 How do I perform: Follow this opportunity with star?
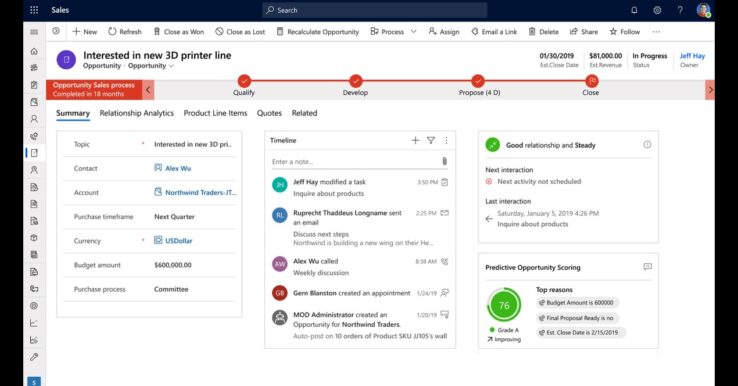625,32
